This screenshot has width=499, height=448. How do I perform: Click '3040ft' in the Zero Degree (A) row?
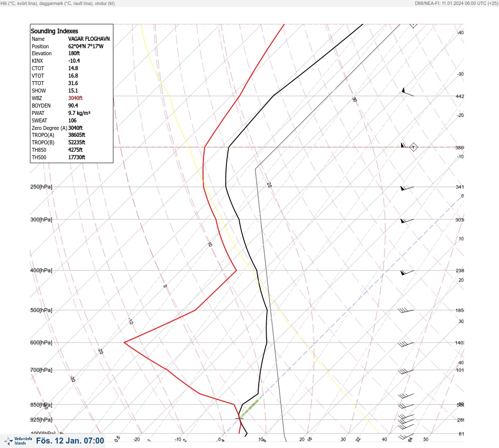(76, 128)
